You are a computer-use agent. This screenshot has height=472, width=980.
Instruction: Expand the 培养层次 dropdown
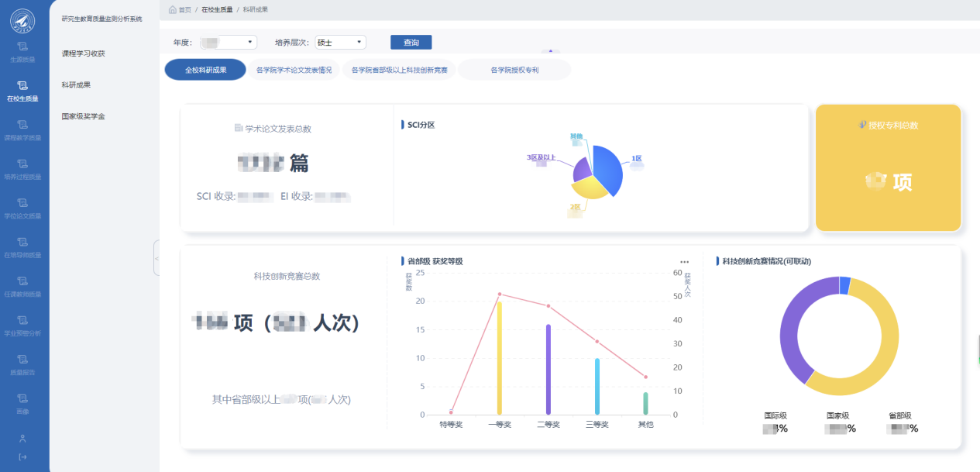tap(340, 43)
